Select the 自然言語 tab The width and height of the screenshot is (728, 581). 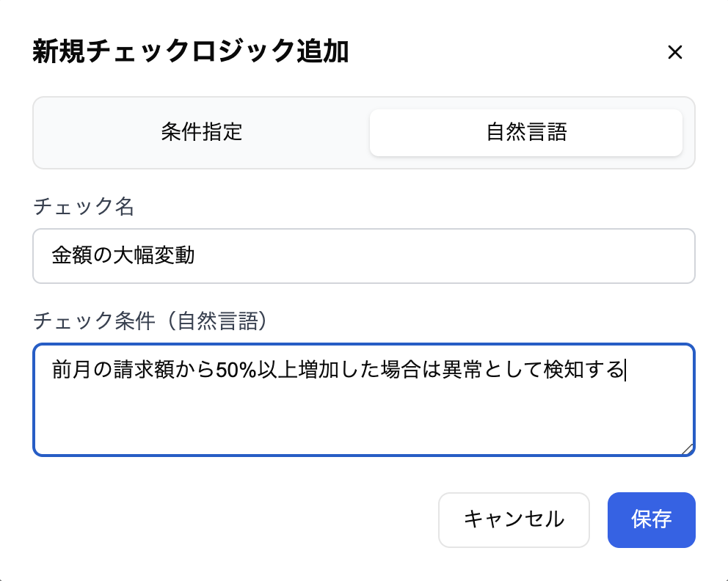tap(526, 133)
